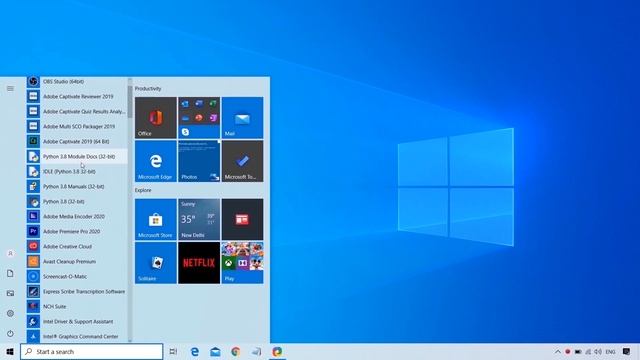
Task: Open Google Chrome from the taskbar
Action: (236, 351)
